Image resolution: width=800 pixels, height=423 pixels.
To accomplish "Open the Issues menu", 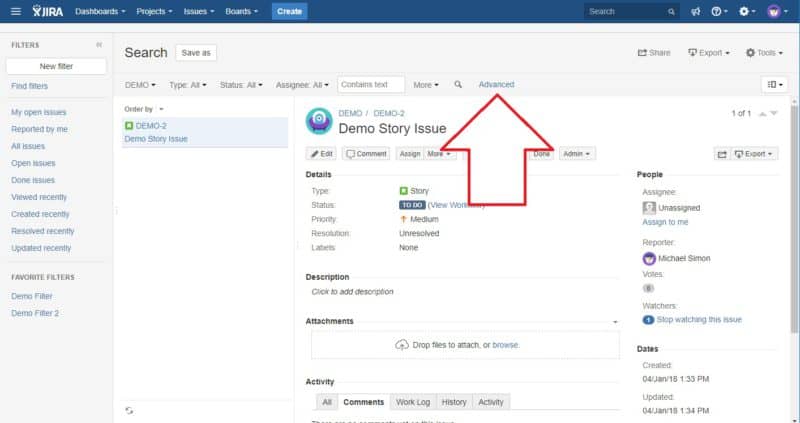I will [199, 11].
